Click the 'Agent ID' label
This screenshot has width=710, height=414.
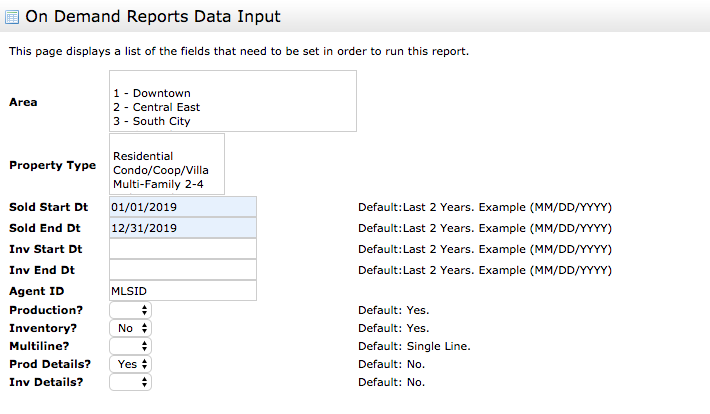coord(37,291)
